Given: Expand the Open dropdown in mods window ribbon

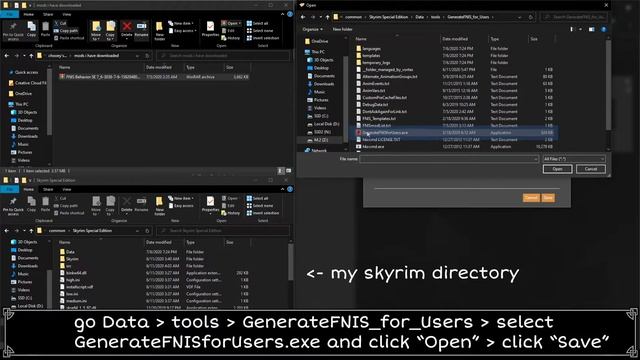Looking at the screenshot, I should coord(239,23).
